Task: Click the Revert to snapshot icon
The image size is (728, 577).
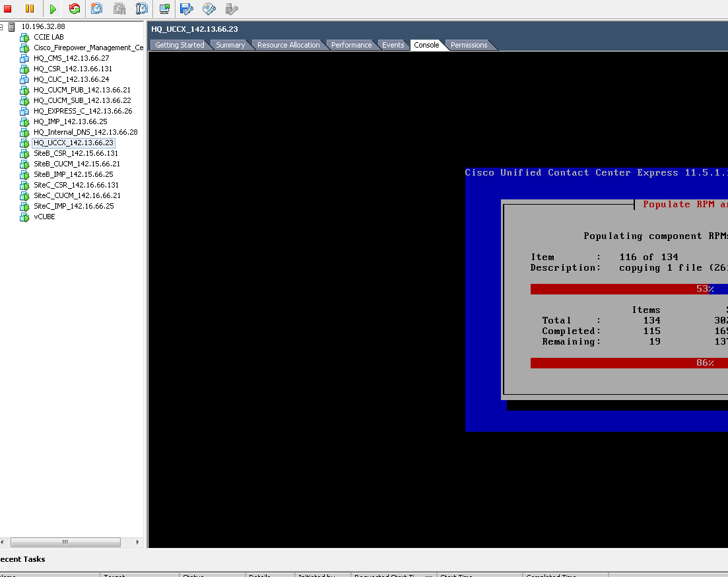Action: 119,9
